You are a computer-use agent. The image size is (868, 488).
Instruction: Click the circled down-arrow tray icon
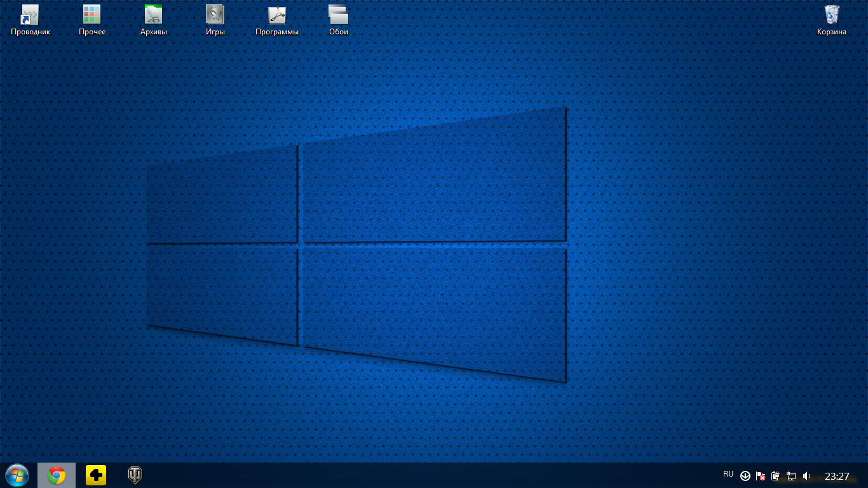click(x=745, y=476)
